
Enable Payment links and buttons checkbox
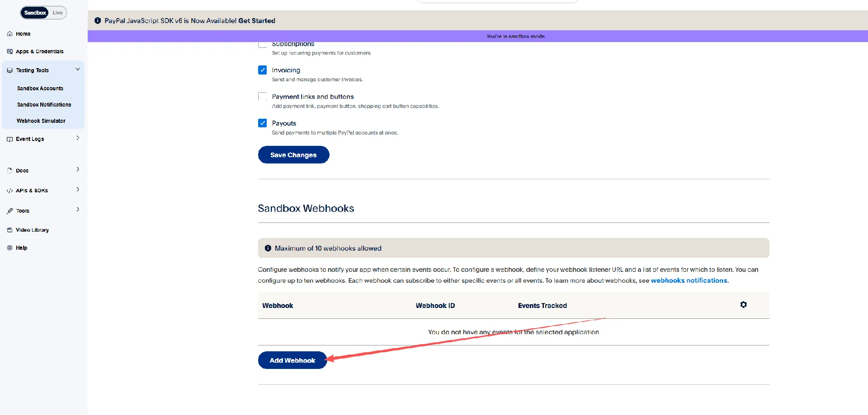[263, 97]
